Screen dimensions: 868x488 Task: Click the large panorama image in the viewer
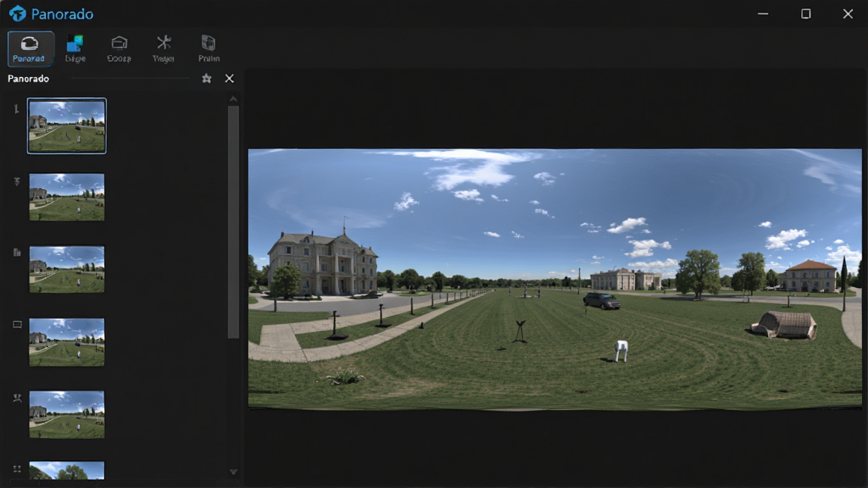pyautogui.click(x=554, y=280)
